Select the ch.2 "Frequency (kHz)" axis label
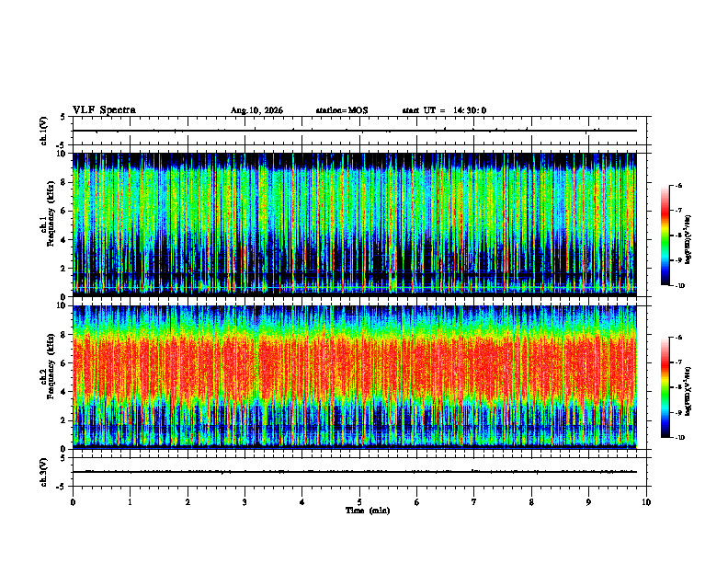The height and width of the screenshot is (563, 728). point(51,366)
